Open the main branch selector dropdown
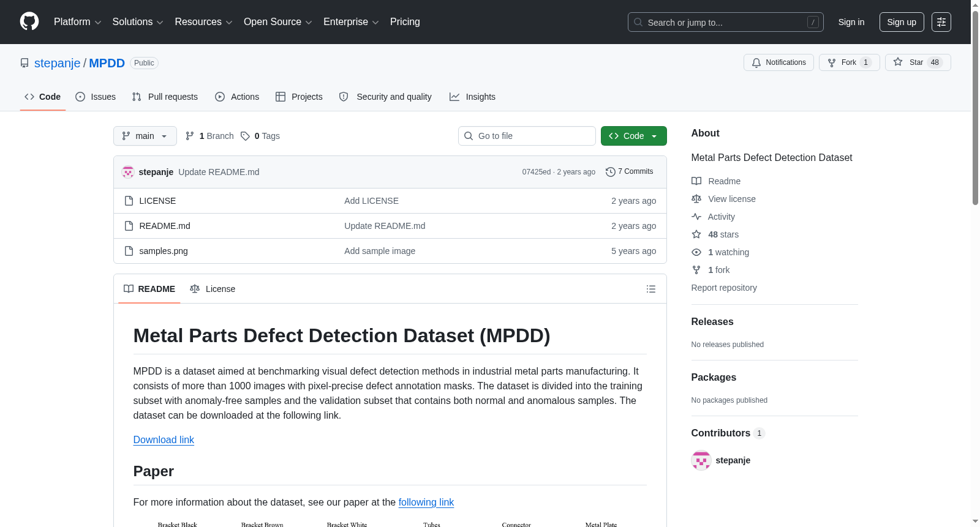 (x=145, y=136)
